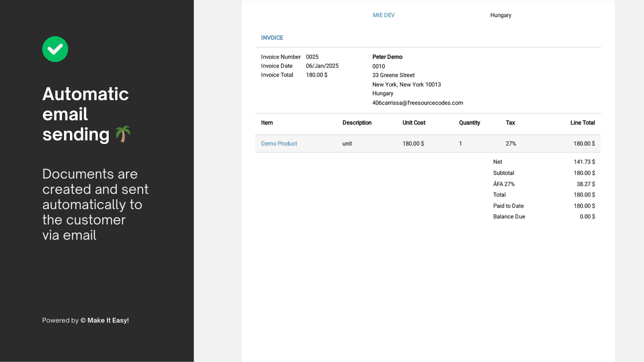Click the Item column header
Image resolution: width=644 pixels, height=362 pixels.
pyautogui.click(x=267, y=123)
